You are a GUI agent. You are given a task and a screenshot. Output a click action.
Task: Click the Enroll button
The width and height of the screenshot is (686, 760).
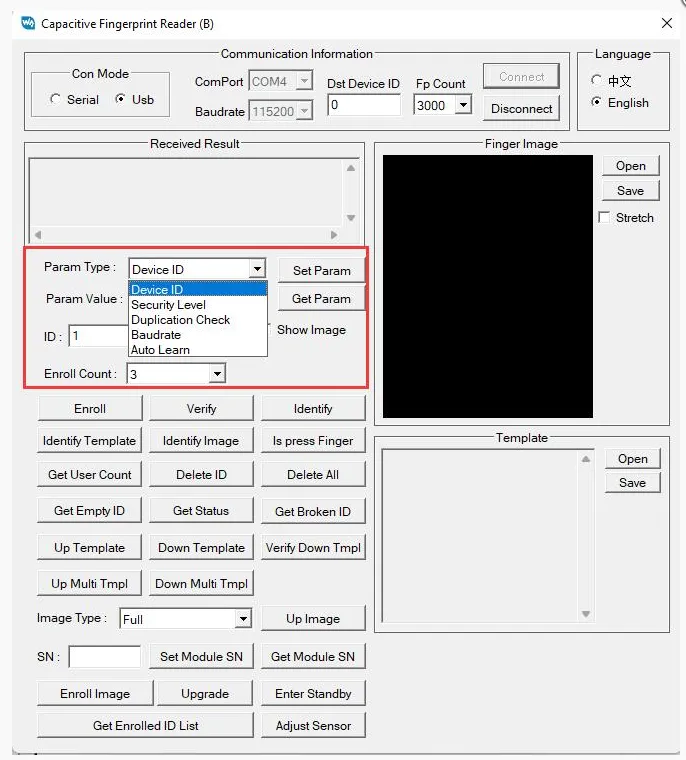tap(90, 409)
